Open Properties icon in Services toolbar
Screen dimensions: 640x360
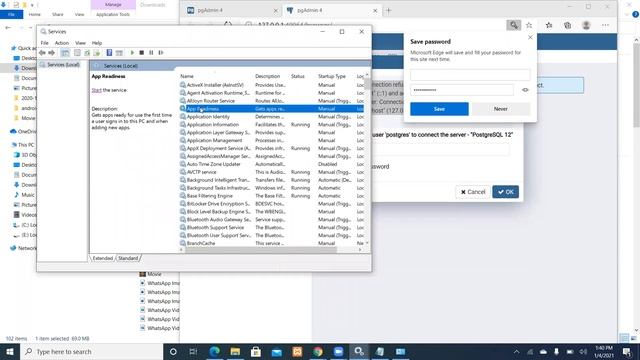[77, 53]
